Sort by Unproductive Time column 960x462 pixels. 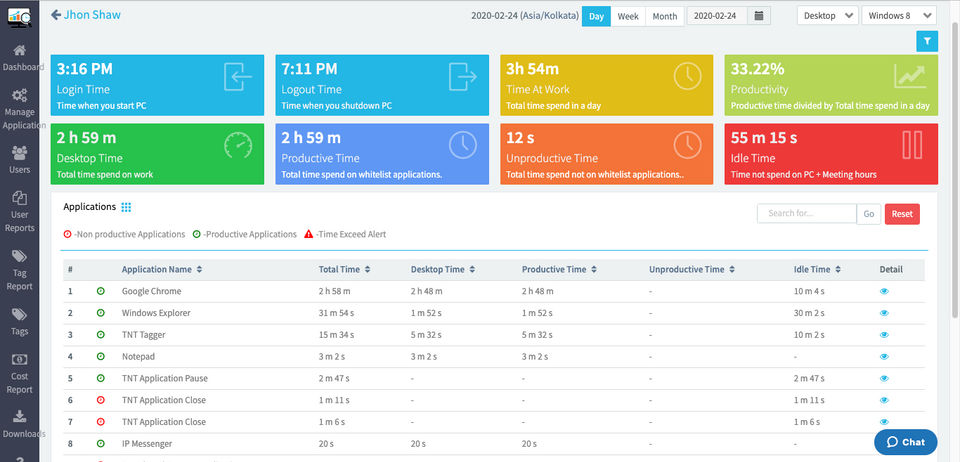(692, 269)
